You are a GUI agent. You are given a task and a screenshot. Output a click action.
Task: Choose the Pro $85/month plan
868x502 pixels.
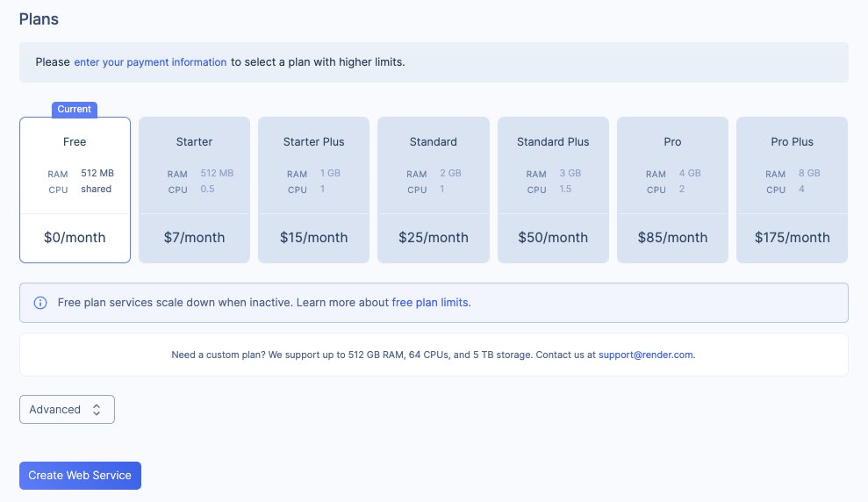(672, 190)
